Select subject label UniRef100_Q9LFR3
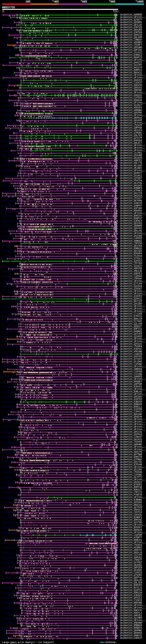 (131, 135)
